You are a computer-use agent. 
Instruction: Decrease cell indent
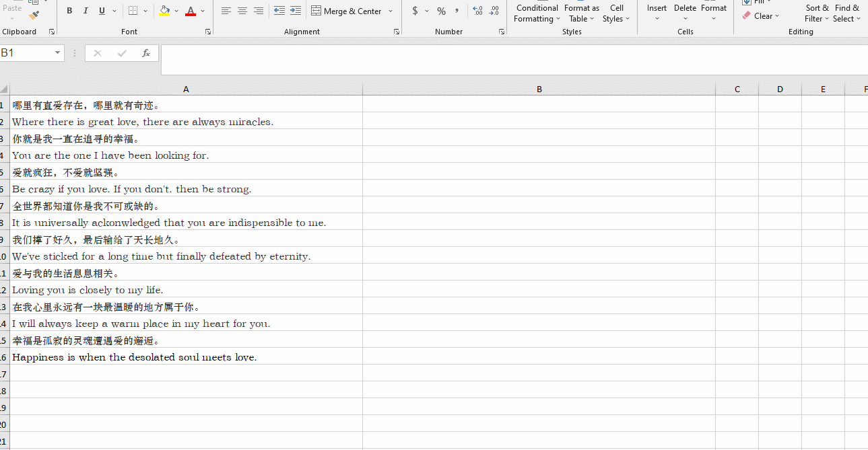pyautogui.click(x=279, y=11)
